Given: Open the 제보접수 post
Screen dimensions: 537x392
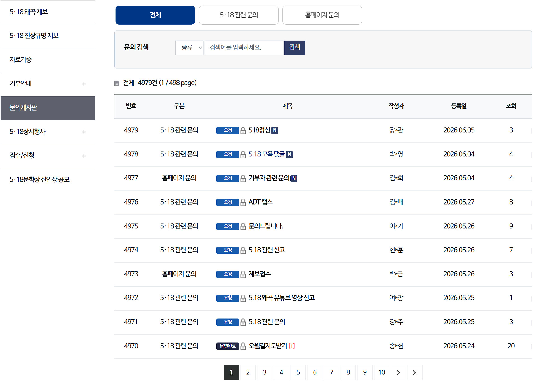Looking at the screenshot, I should click(260, 274).
